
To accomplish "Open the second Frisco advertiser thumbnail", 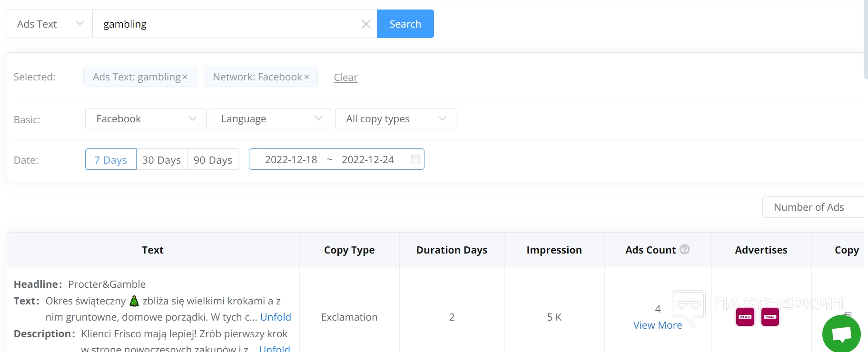I will 769,317.
